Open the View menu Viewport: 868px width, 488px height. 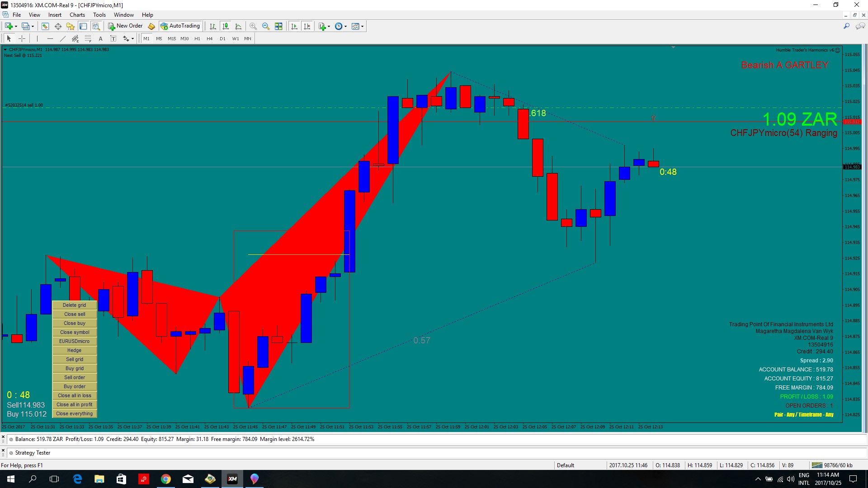tap(34, 14)
